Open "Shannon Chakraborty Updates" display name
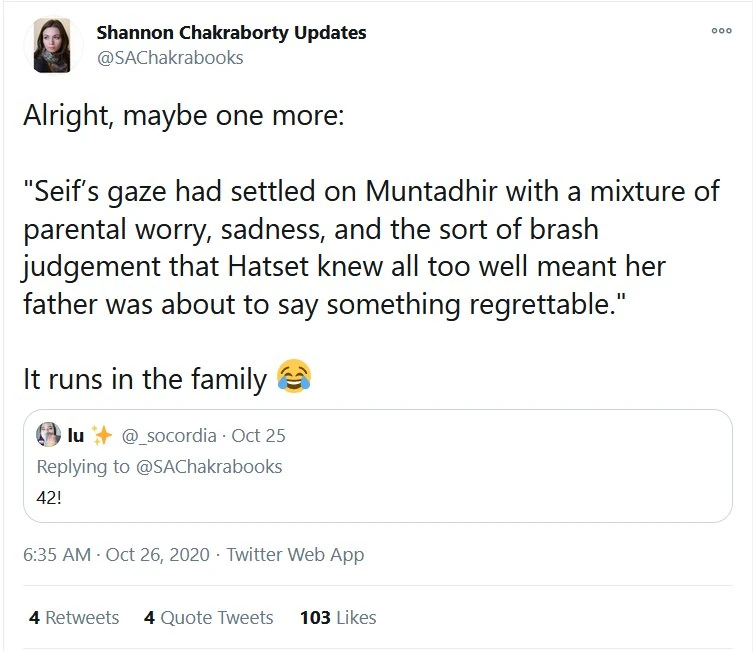 click(231, 32)
